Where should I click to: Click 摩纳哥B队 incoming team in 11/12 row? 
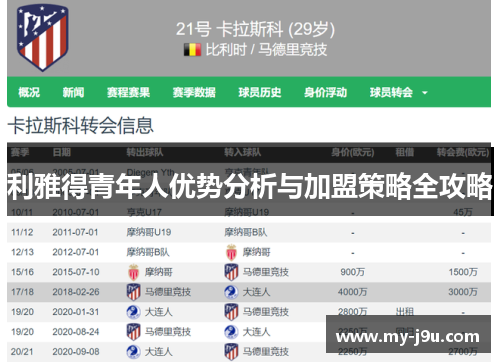(246, 232)
